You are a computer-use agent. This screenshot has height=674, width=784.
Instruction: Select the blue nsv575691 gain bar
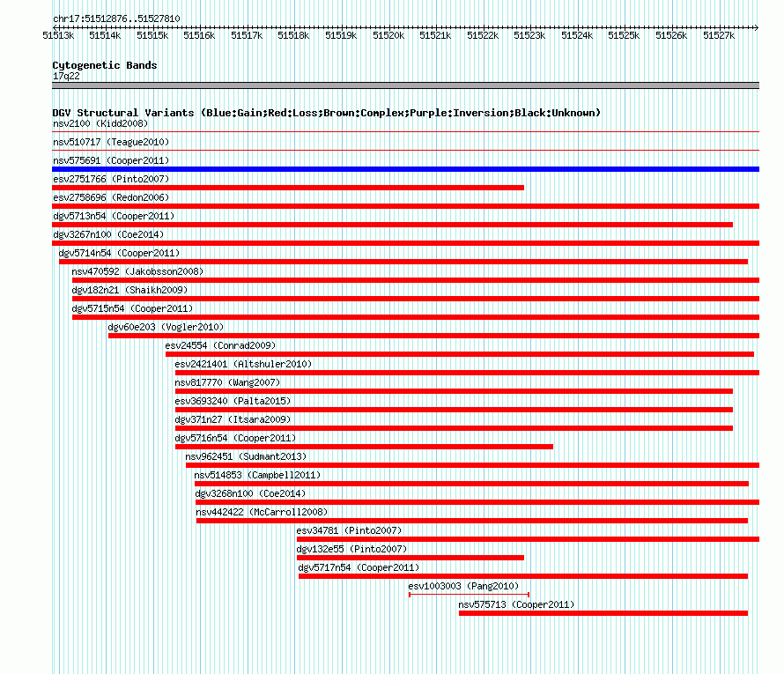click(x=405, y=169)
